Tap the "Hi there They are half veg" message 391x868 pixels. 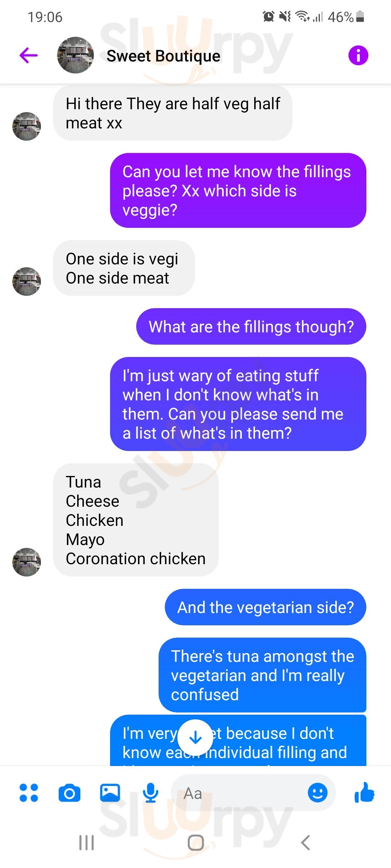click(x=173, y=113)
